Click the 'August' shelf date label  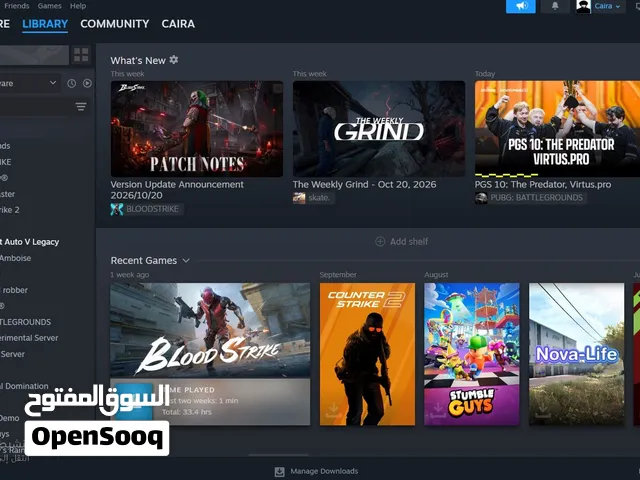[436, 275]
